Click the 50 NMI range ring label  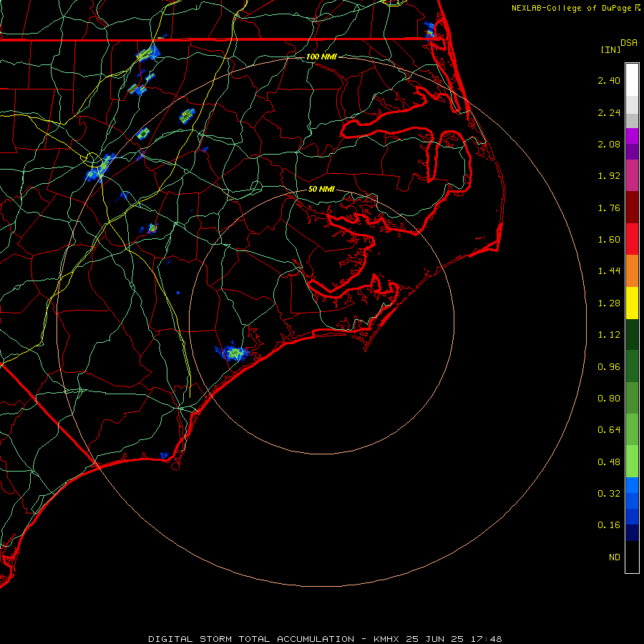click(321, 190)
